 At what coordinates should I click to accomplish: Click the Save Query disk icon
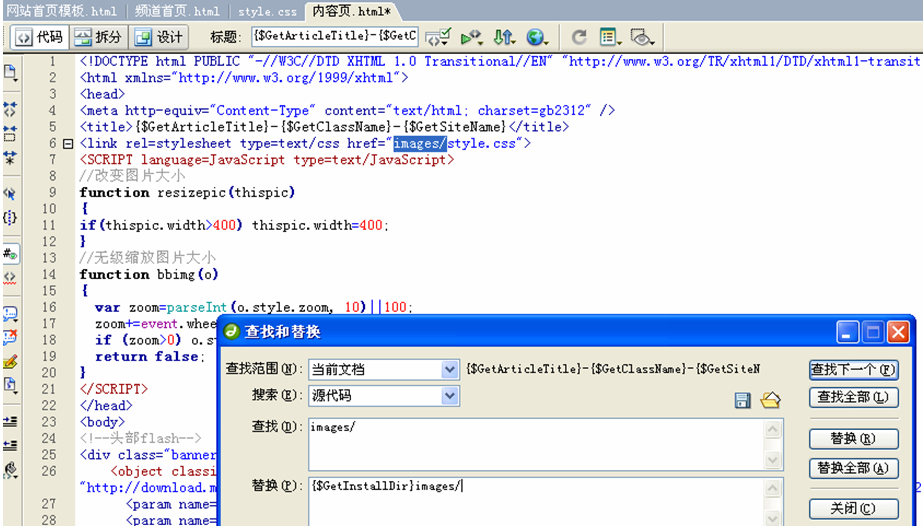pyautogui.click(x=742, y=400)
